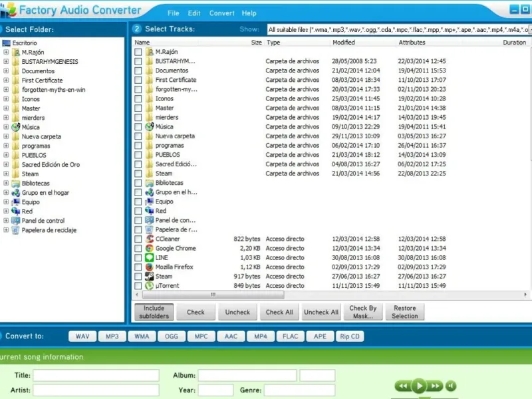This screenshot has width=532, height=399.
Task: Click the Check All button
Action: [x=279, y=312]
